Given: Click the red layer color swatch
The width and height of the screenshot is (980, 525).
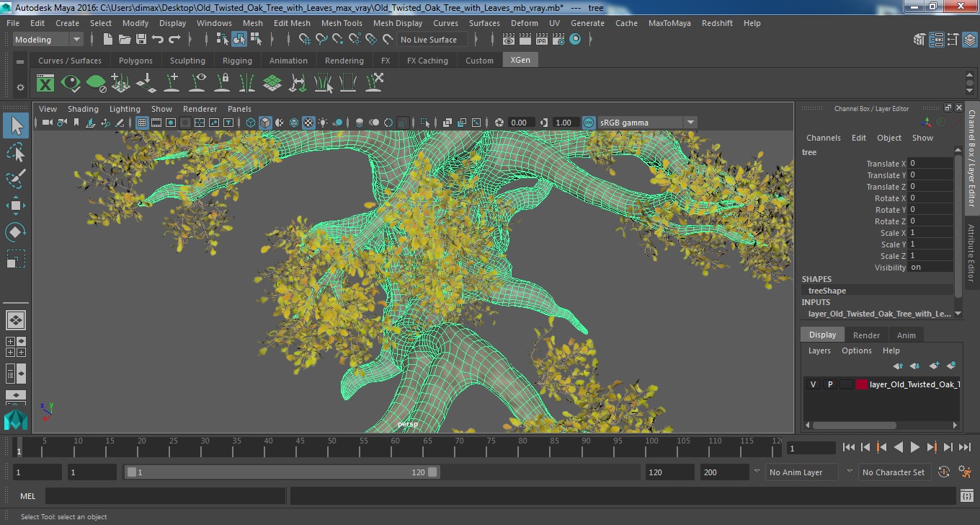Looking at the screenshot, I should 862,384.
